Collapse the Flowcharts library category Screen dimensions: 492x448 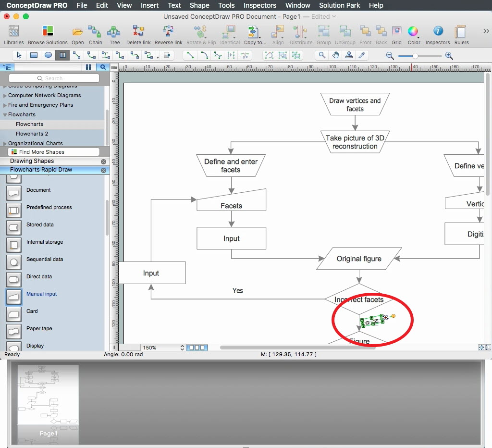(5, 115)
